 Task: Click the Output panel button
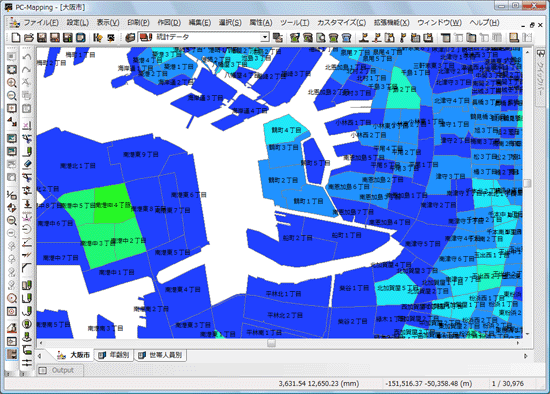pyautogui.click(x=60, y=370)
